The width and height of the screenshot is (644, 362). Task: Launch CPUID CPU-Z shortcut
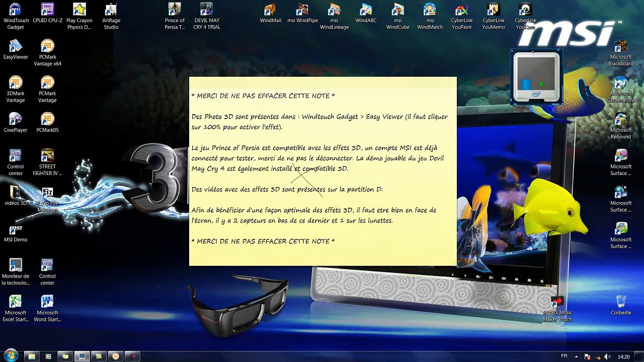tap(47, 14)
